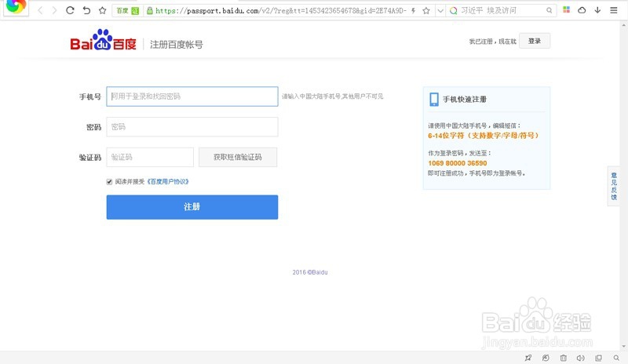628x364 pixels.
Task: Focus the 密码 password field
Action: [192, 127]
